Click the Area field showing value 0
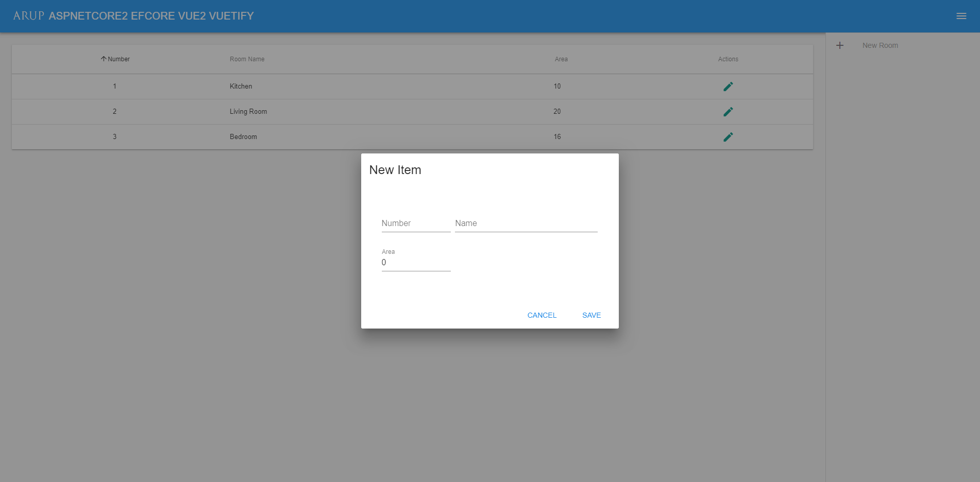 tap(415, 262)
